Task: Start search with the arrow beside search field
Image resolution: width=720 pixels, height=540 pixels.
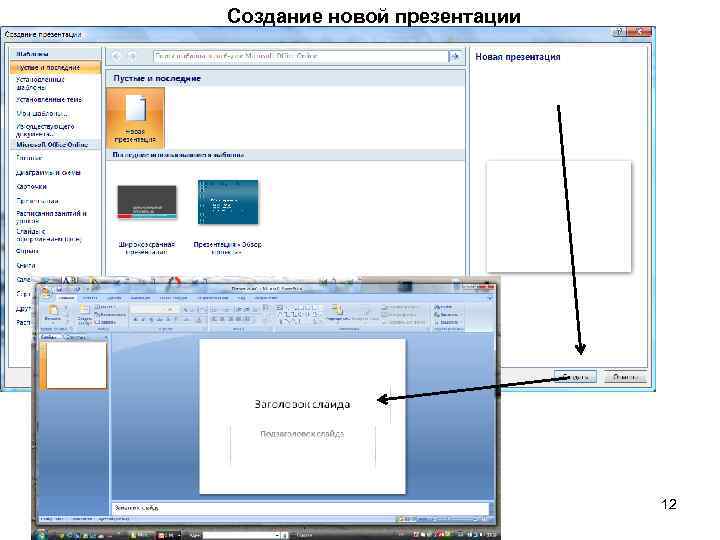Action: 455,56
